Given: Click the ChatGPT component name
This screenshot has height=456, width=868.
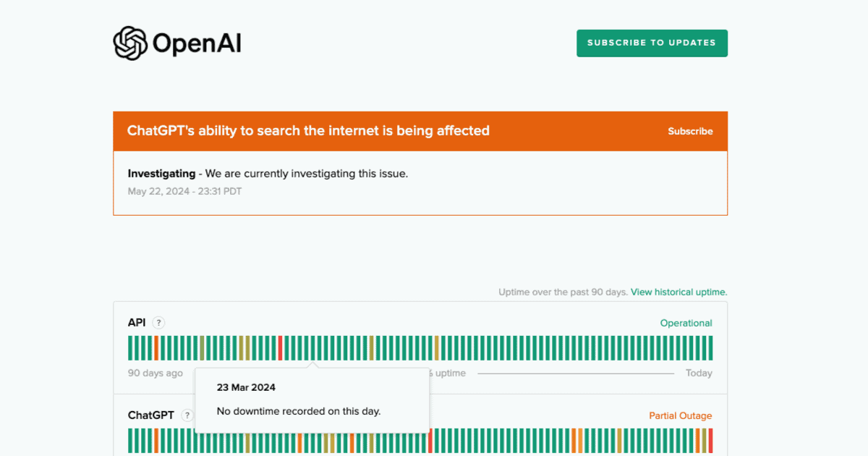Looking at the screenshot, I should tap(151, 415).
